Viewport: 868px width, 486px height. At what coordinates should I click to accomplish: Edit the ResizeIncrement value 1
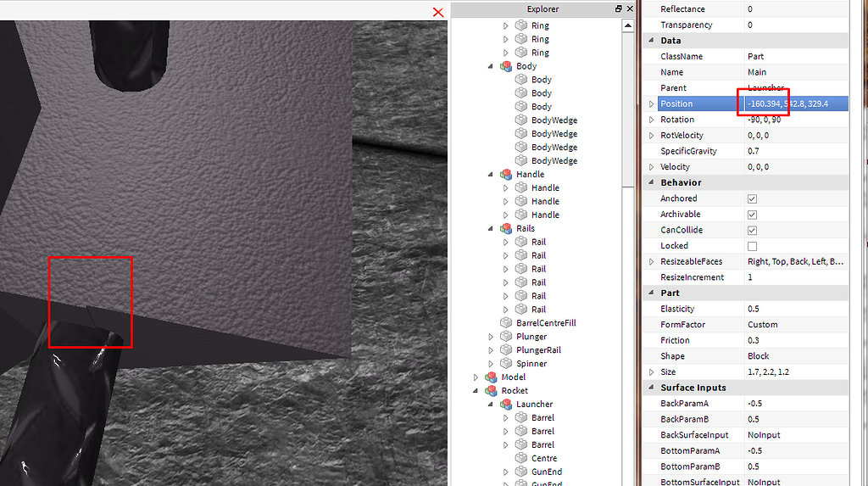pyautogui.click(x=797, y=277)
